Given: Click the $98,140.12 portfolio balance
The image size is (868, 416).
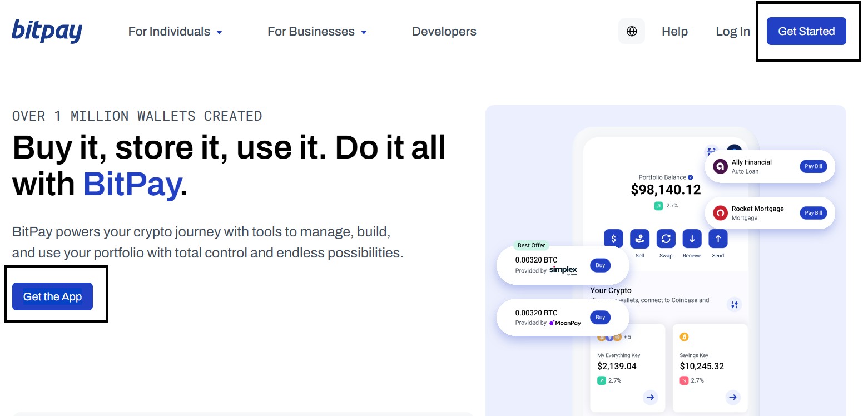Looking at the screenshot, I should pyautogui.click(x=666, y=190).
